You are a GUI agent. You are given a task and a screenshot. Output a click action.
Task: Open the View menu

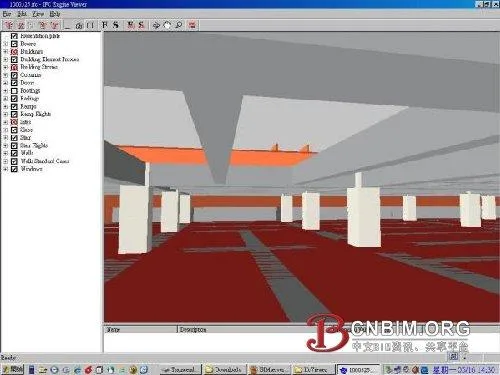pyautogui.click(x=38, y=14)
